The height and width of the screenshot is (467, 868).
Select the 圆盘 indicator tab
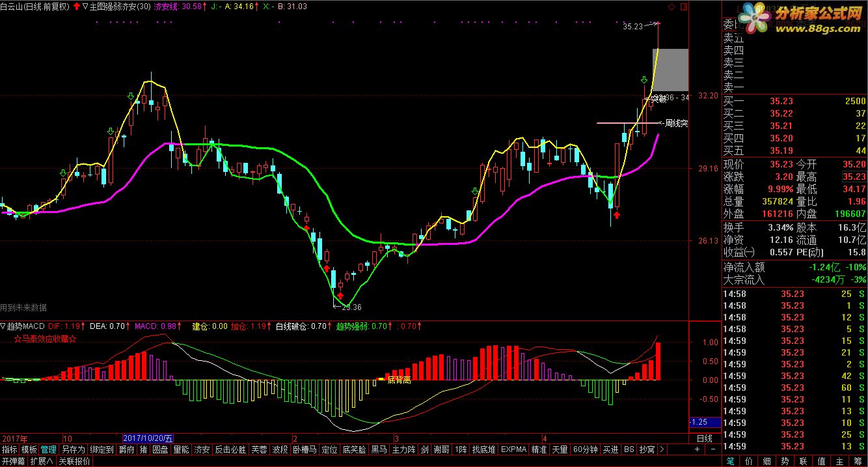pos(161,449)
